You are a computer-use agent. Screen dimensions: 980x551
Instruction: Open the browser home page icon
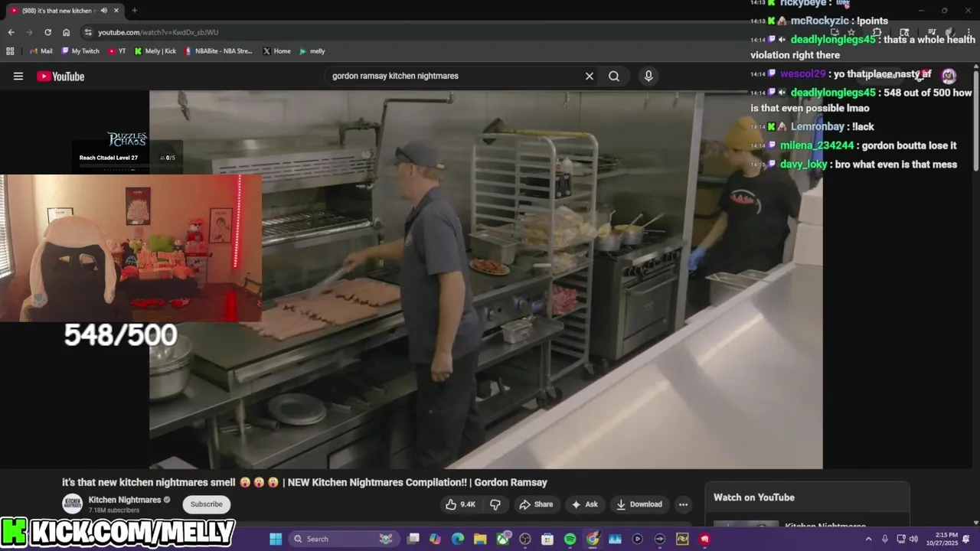coord(66,32)
